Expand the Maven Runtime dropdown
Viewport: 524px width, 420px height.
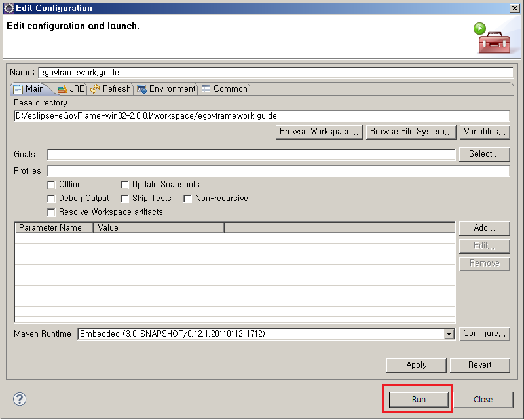[449, 334]
